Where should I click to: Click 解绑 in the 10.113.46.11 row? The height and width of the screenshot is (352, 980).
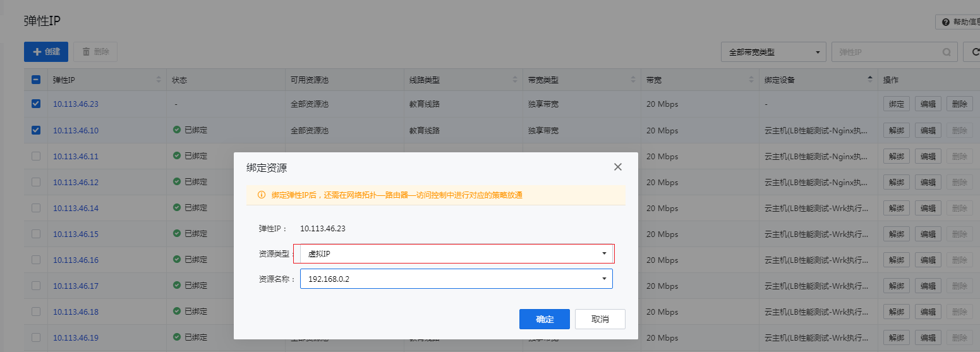click(897, 156)
